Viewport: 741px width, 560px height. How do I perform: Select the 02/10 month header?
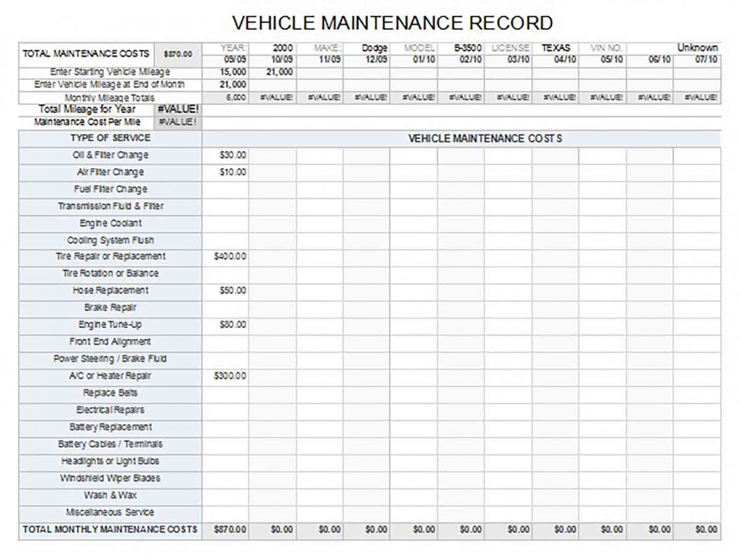click(x=461, y=60)
